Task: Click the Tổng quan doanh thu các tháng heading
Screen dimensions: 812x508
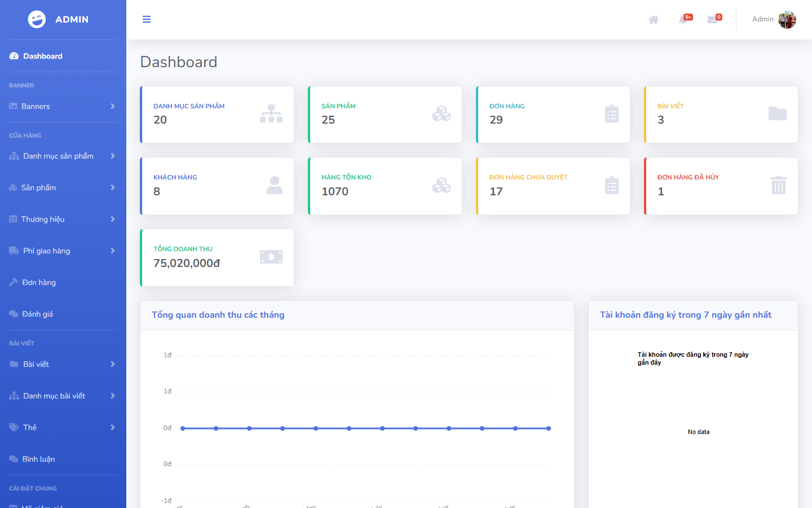Action: 218,315
